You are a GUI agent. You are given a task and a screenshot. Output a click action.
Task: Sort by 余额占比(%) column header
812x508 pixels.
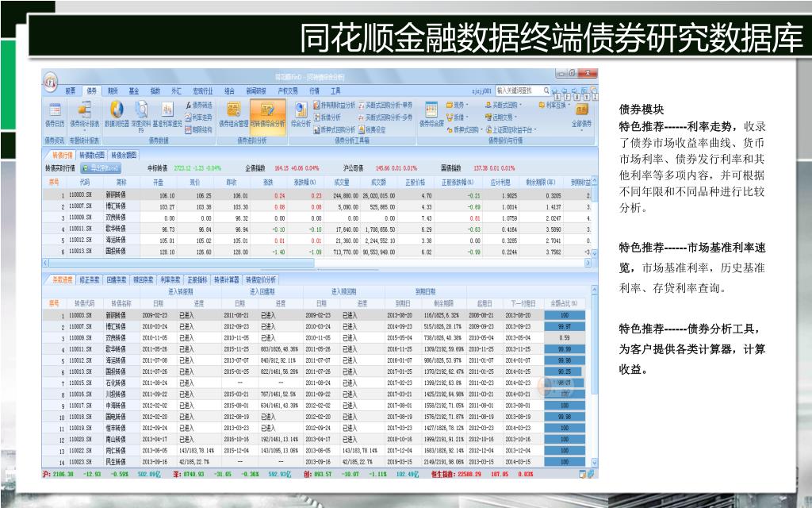coord(564,303)
